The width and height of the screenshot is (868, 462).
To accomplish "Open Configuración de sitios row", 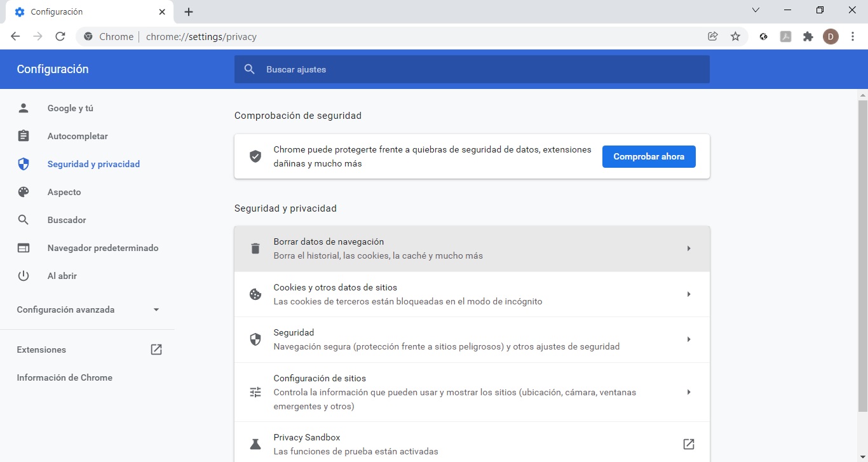I will point(472,392).
